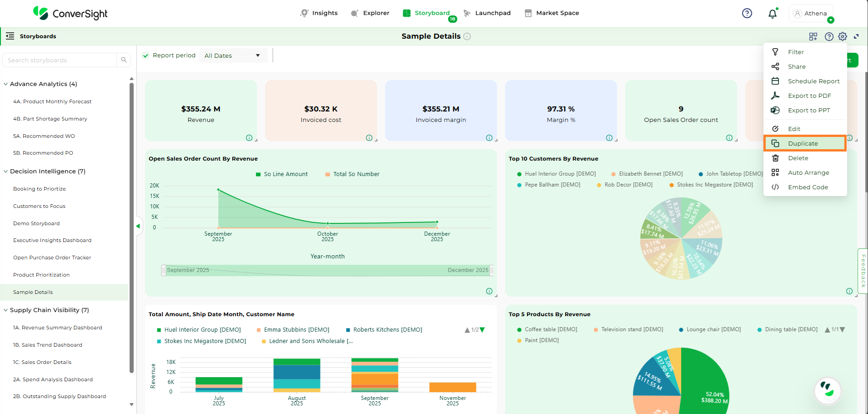Screen dimensions: 868x414
Task: Collapse the Advance Analytics group
Action: pos(6,84)
